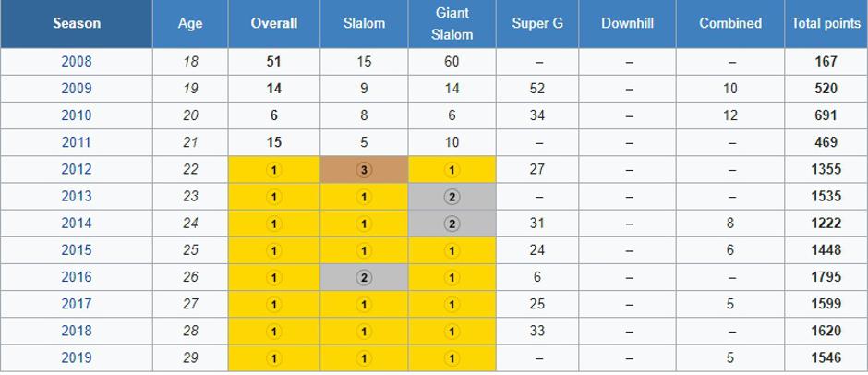Screen dimensions: 868x375
Task: Open the 2019 season link
Action: [76, 357]
